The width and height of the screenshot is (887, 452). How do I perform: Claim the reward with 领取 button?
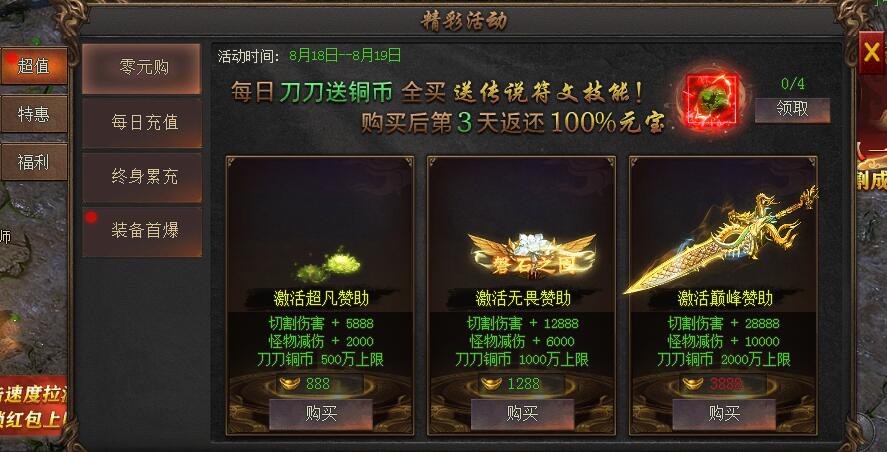pos(793,110)
